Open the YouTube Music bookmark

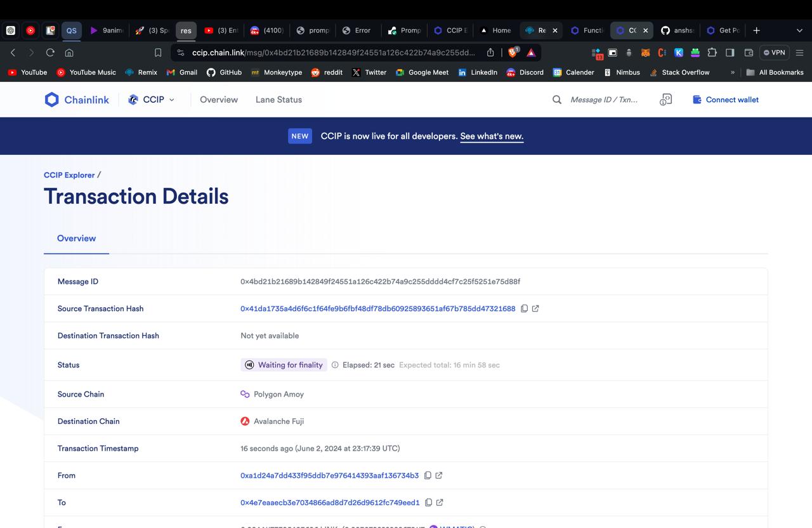[x=86, y=72]
